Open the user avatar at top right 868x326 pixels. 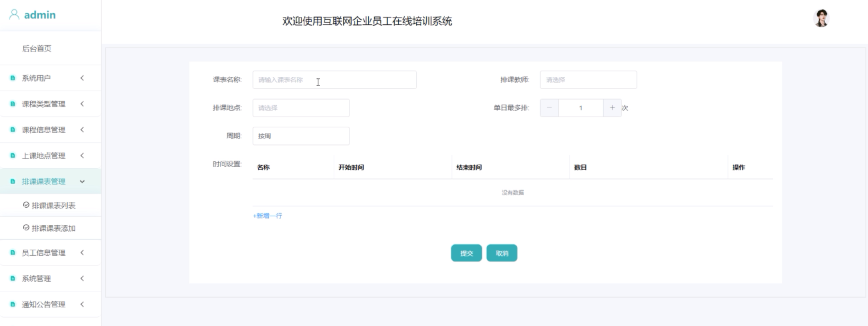pyautogui.click(x=821, y=18)
